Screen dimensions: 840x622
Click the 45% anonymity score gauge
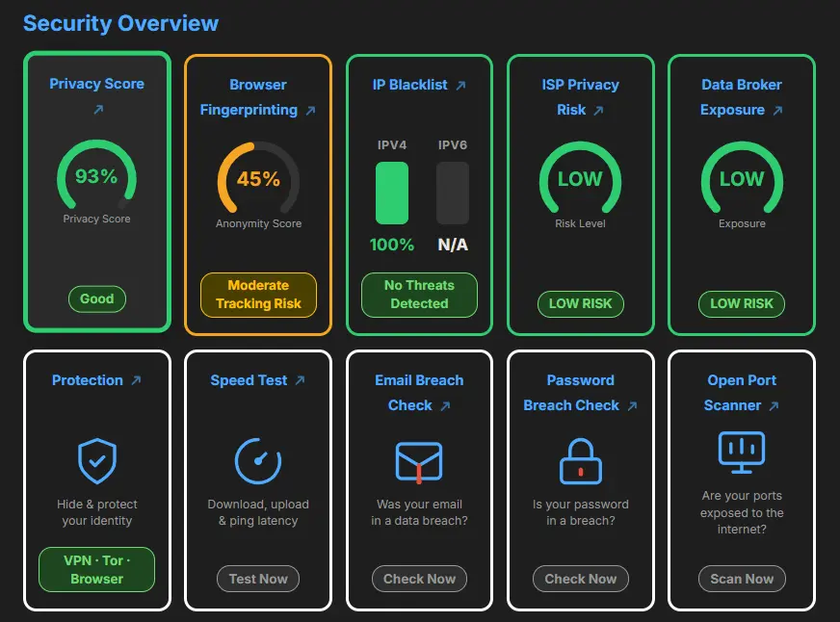click(x=258, y=178)
